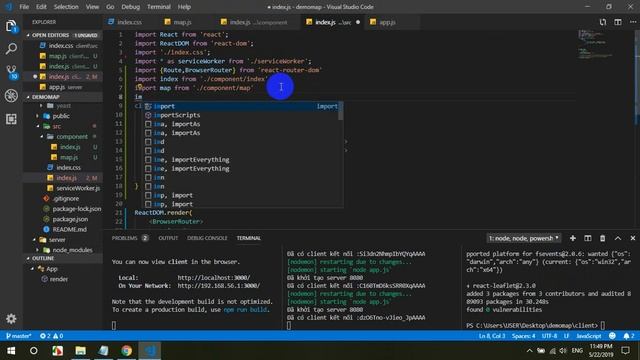Add a new terminal with plus icon
The image size is (640, 360).
pos(573,238)
